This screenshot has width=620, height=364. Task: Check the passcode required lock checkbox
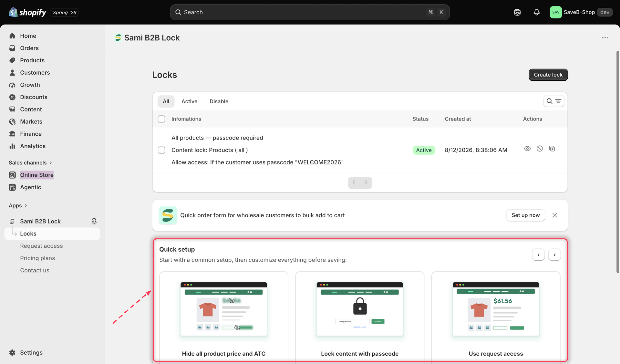pyautogui.click(x=161, y=150)
